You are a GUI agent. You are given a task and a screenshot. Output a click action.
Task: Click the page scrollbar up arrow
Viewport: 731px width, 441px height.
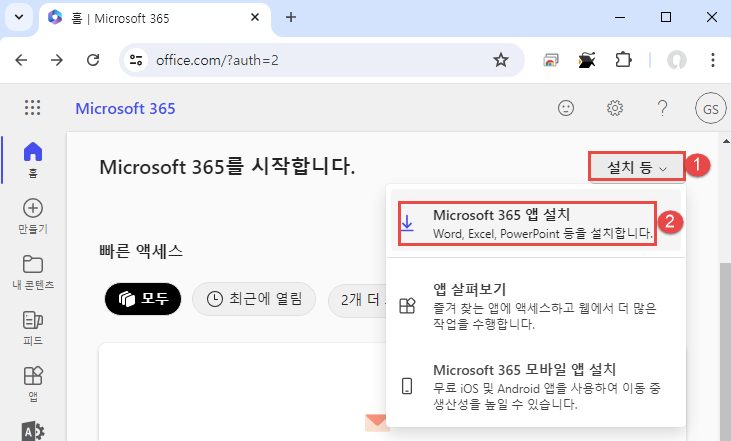click(726, 140)
